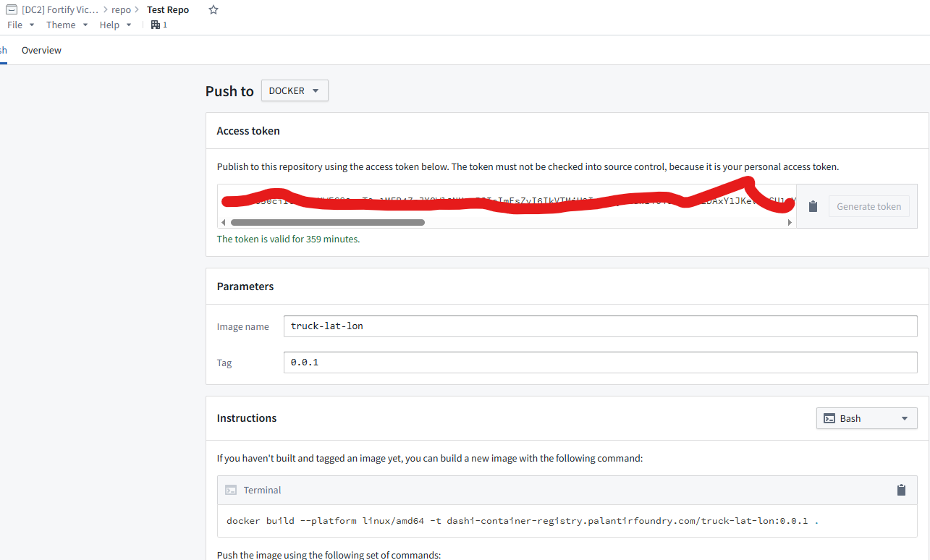930x560 pixels.
Task: Open the Theme menu
Action: [67, 25]
